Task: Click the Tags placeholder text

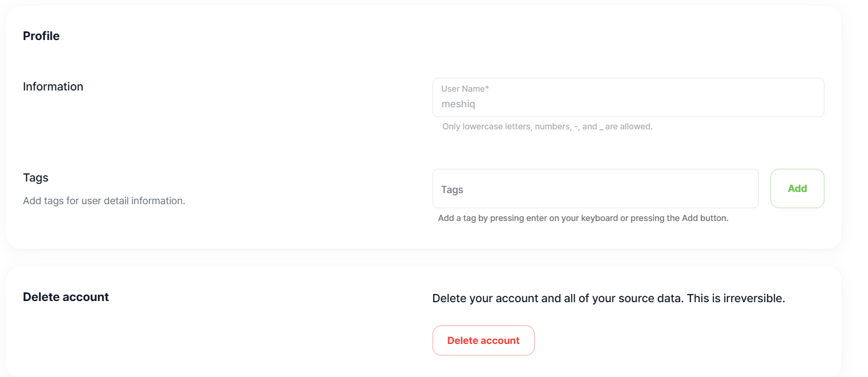Action: (x=452, y=189)
